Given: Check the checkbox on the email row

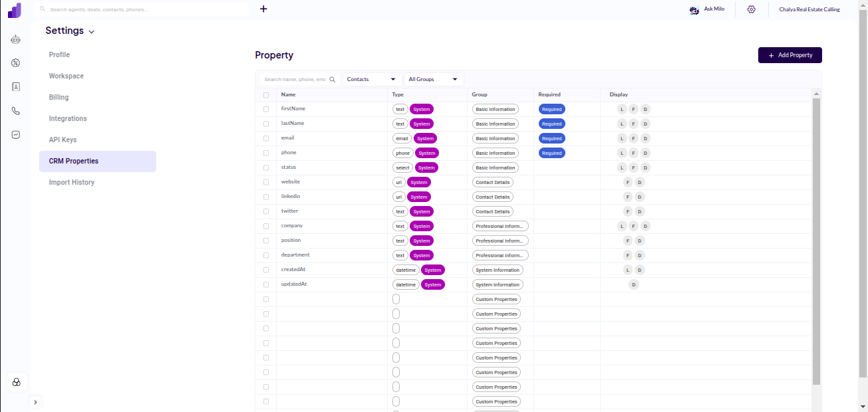Looking at the screenshot, I should point(266,138).
